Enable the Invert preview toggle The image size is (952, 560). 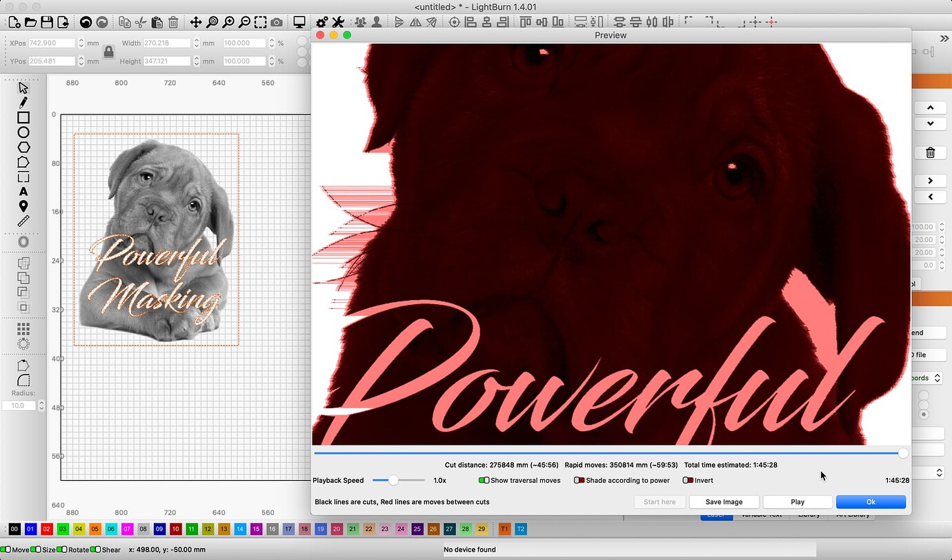688,480
